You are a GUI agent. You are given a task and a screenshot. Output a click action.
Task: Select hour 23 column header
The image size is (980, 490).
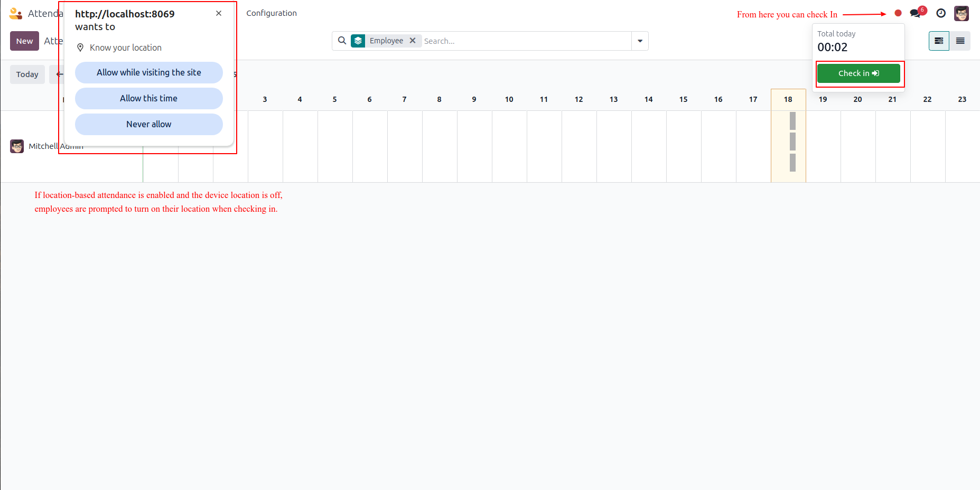[963, 99]
